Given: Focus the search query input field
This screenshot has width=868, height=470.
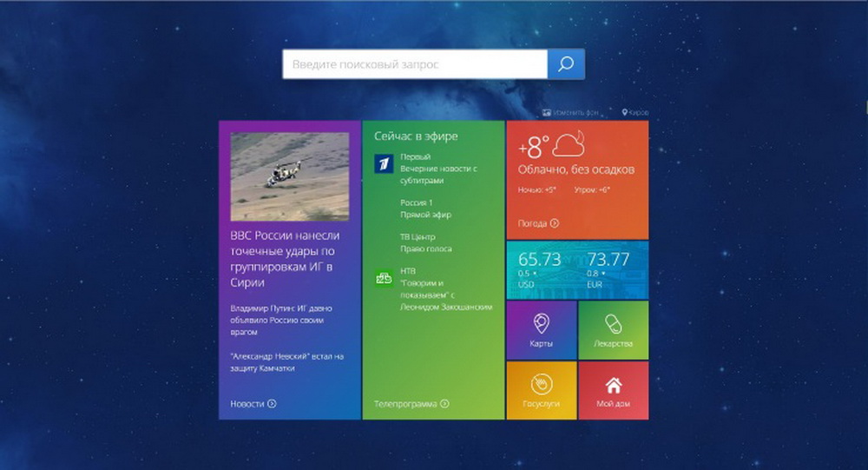Looking at the screenshot, I should pyautogui.click(x=415, y=64).
